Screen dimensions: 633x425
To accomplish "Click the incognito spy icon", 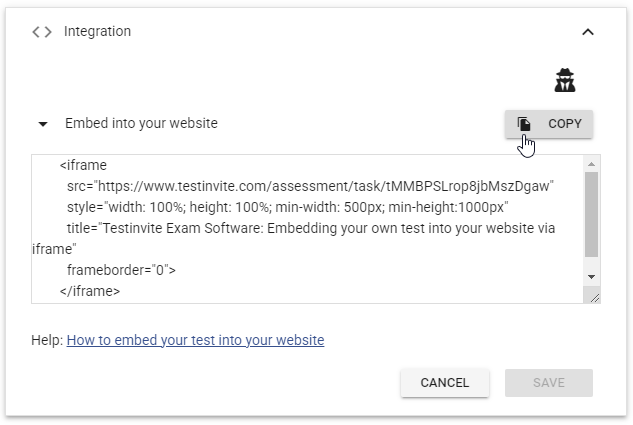I will [565, 80].
